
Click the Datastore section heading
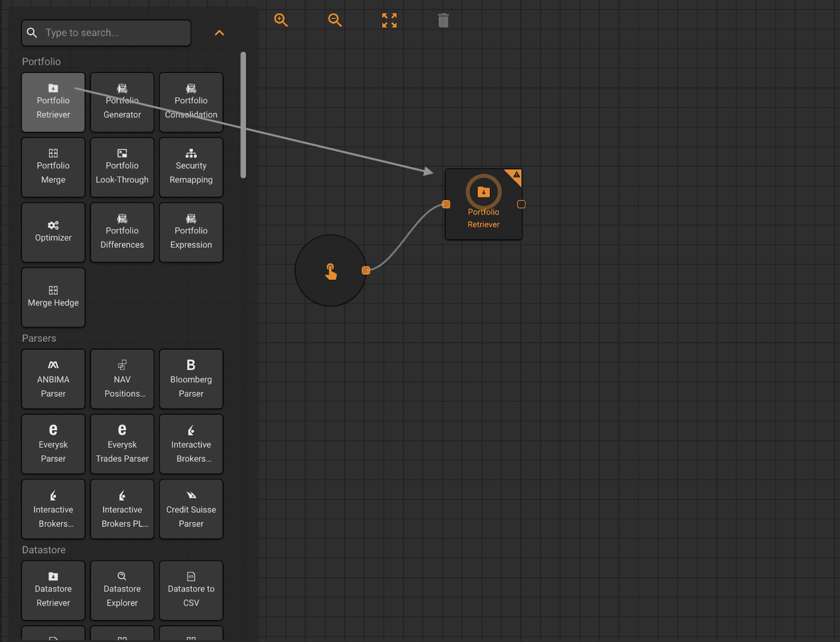[x=44, y=550]
